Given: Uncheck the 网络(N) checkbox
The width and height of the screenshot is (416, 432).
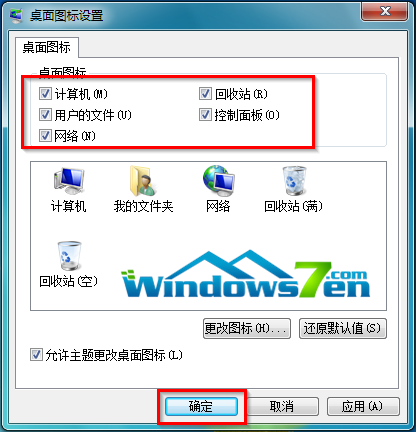Looking at the screenshot, I should (x=45, y=136).
